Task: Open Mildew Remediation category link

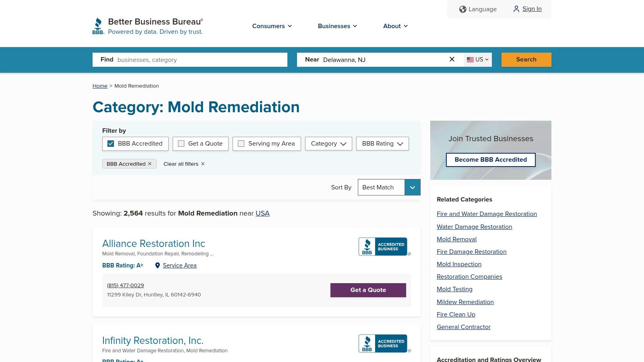Action: 465,302
